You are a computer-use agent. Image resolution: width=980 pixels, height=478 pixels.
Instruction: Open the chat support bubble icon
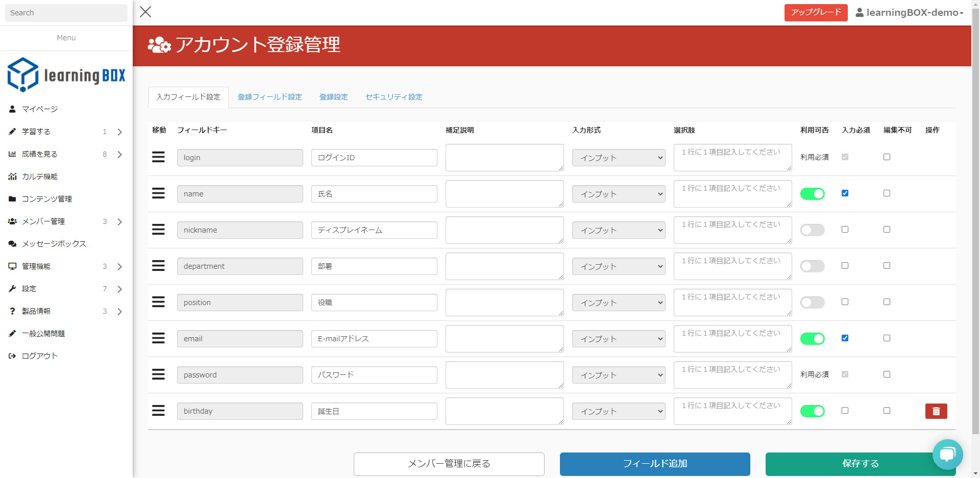coord(947,454)
